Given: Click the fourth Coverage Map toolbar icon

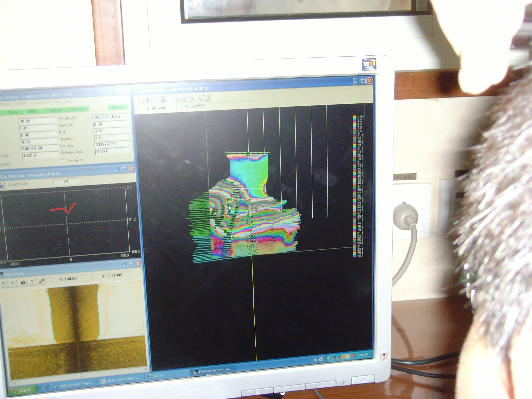Looking at the screenshot, I should (x=163, y=99).
